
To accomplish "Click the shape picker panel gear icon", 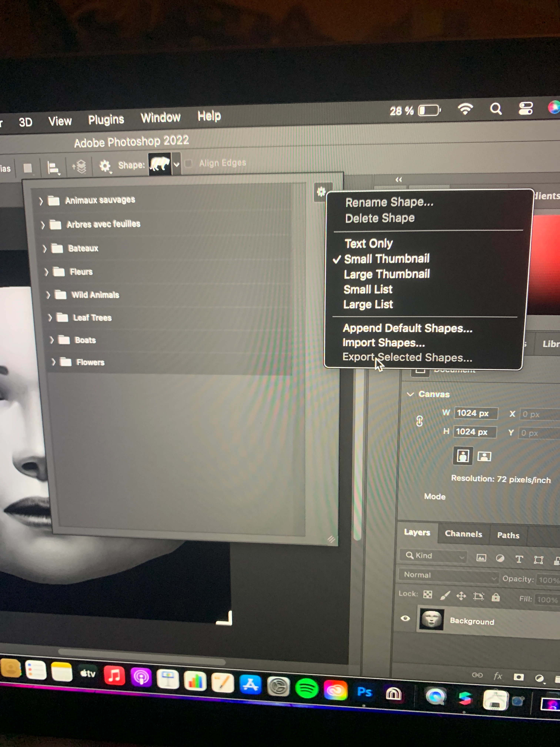I will (321, 192).
